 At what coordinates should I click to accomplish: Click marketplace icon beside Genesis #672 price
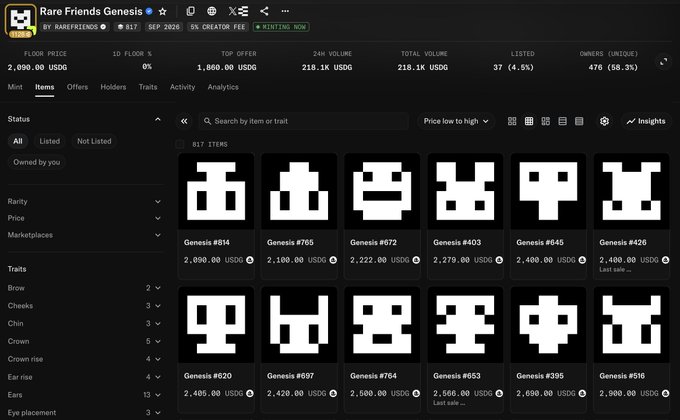click(x=416, y=260)
